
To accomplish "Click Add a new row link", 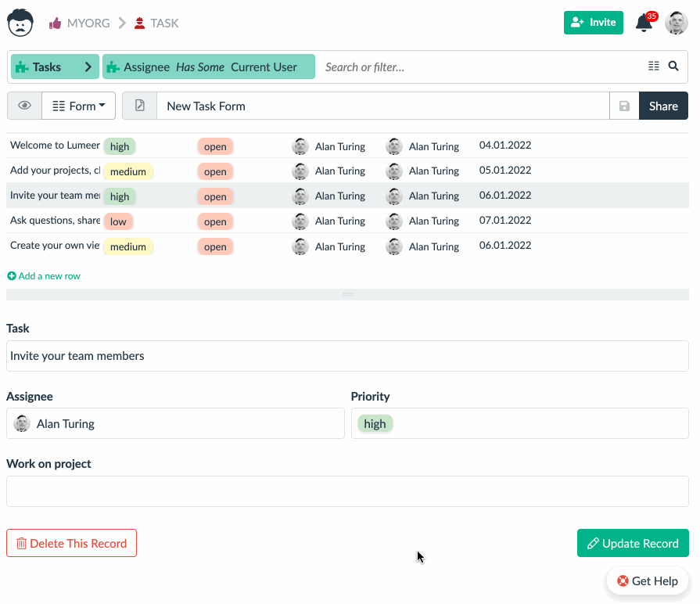I will (44, 276).
